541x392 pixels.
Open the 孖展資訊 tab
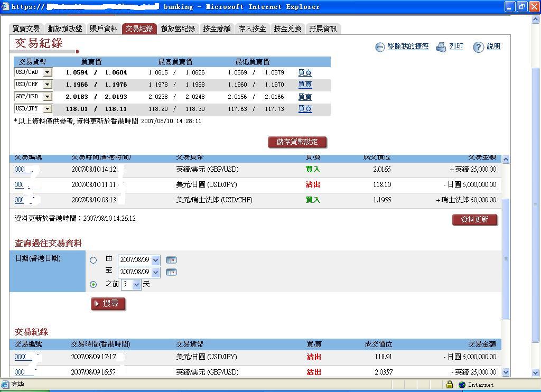point(323,29)
